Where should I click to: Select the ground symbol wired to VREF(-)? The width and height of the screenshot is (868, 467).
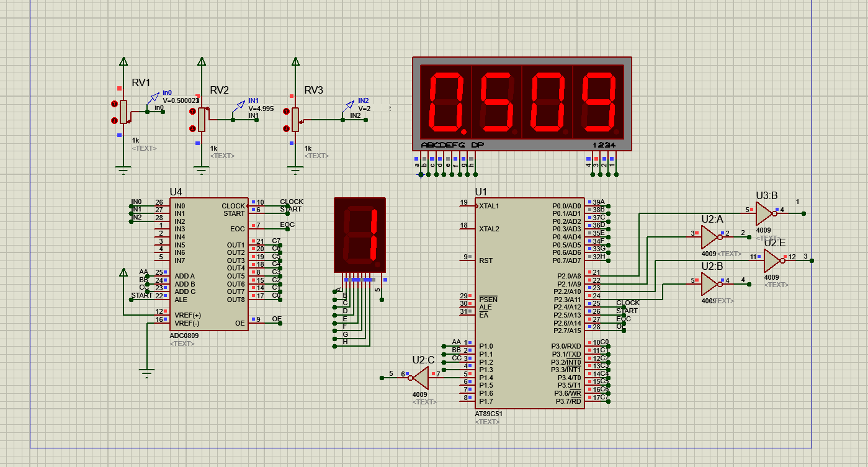click(x=146, y=373)
